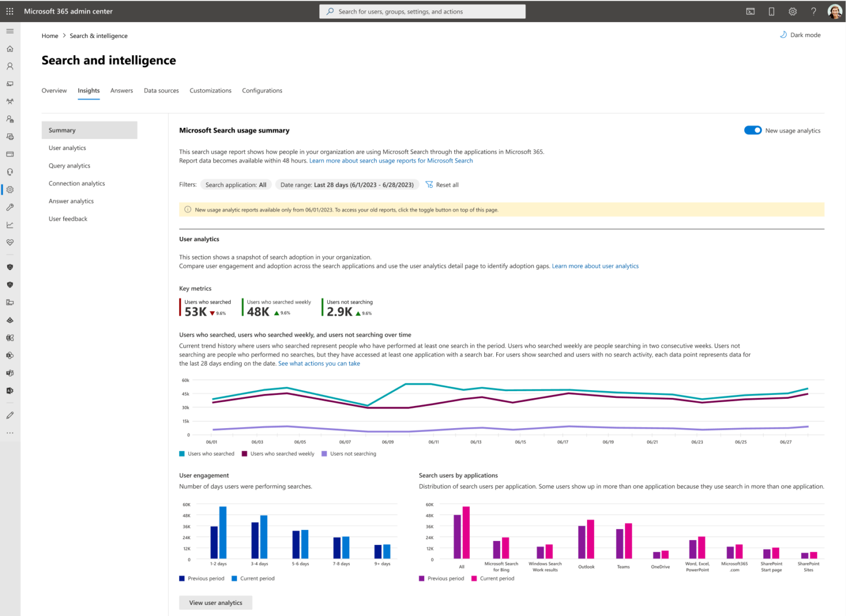Open Users icon in left sidebar
This screenshot has width=846, height=616.
tap(10, 66)
